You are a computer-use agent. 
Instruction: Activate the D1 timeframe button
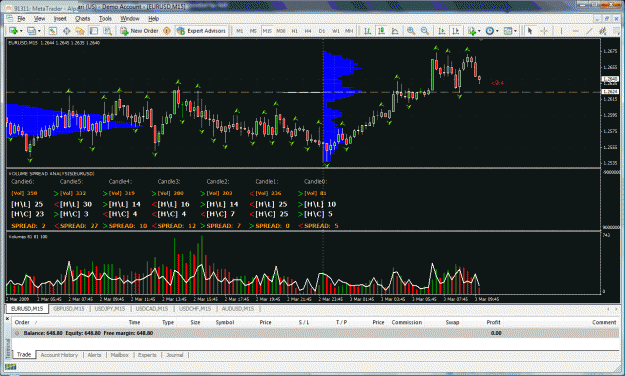322,31
